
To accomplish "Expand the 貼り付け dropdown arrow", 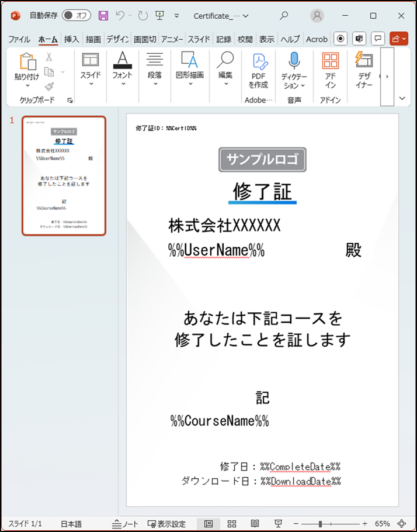I will [x=27, y=86].
